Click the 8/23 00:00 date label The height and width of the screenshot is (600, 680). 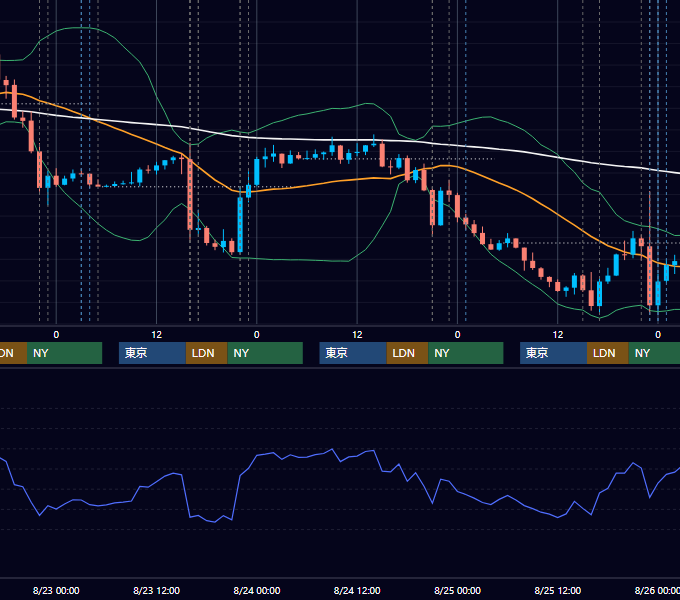56,590
